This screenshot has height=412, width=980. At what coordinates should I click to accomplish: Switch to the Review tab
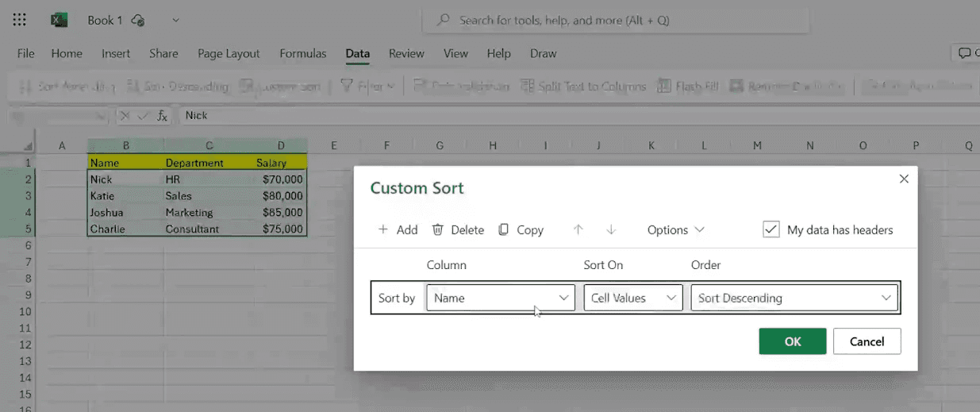[406, 53]
